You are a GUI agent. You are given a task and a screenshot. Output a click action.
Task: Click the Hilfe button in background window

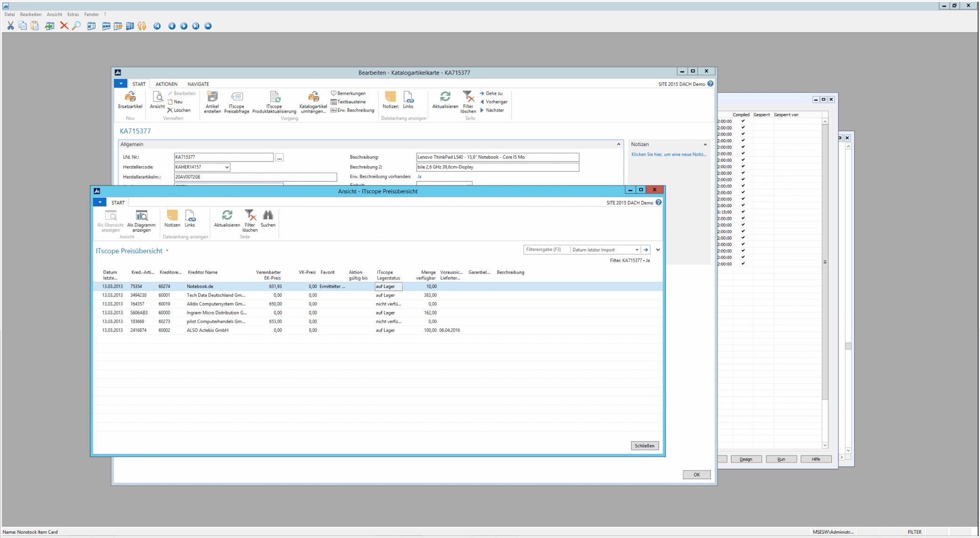[x=816, y=459]
